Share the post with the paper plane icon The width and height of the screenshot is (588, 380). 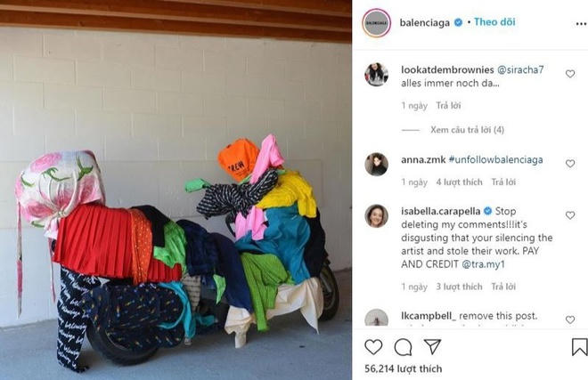tap(432, 347)
